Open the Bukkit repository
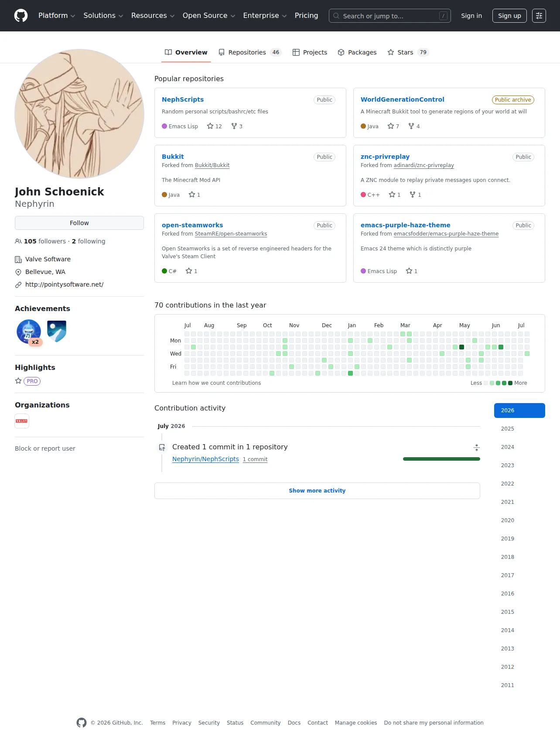The width and height of the screenshot is (560, 746). coord(173,157)
